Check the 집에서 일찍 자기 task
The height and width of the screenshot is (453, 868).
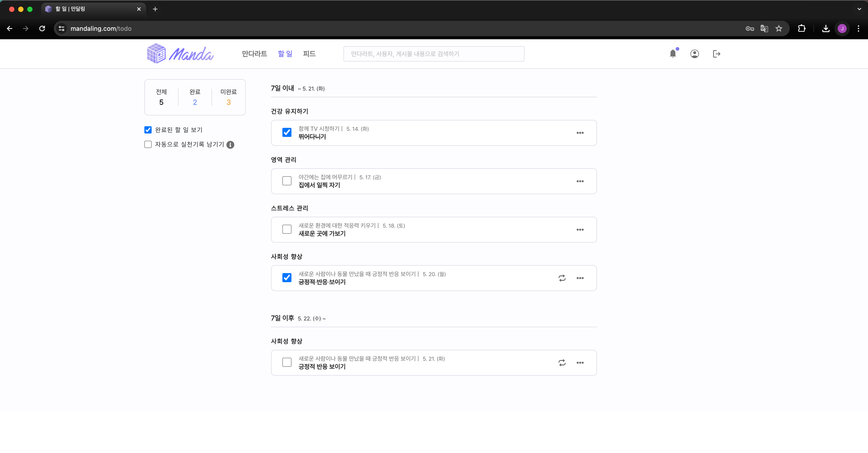287,181
